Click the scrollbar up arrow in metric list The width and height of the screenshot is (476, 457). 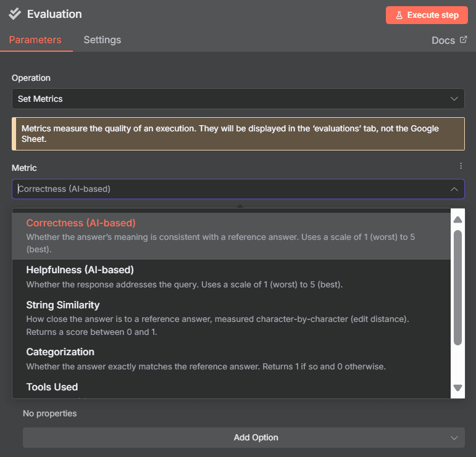[457, 220]
